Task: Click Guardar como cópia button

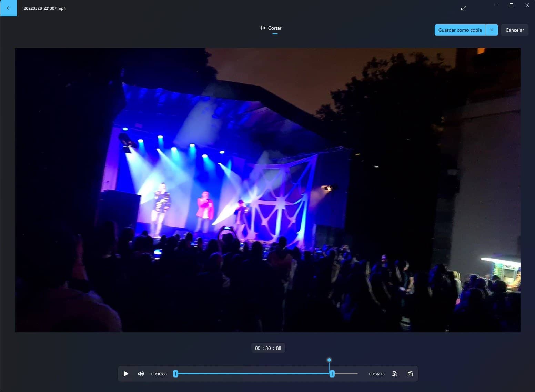Action: (x=460, y=30)
